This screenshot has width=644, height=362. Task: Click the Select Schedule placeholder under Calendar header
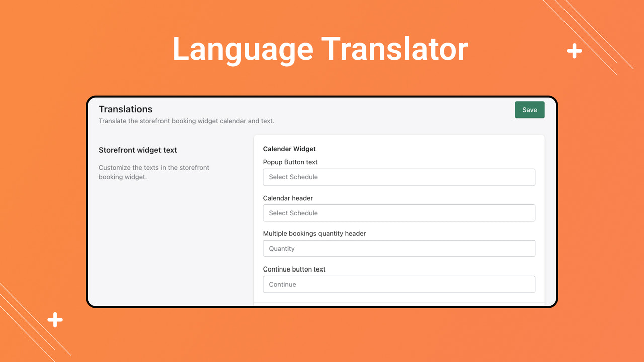(293, 213)
